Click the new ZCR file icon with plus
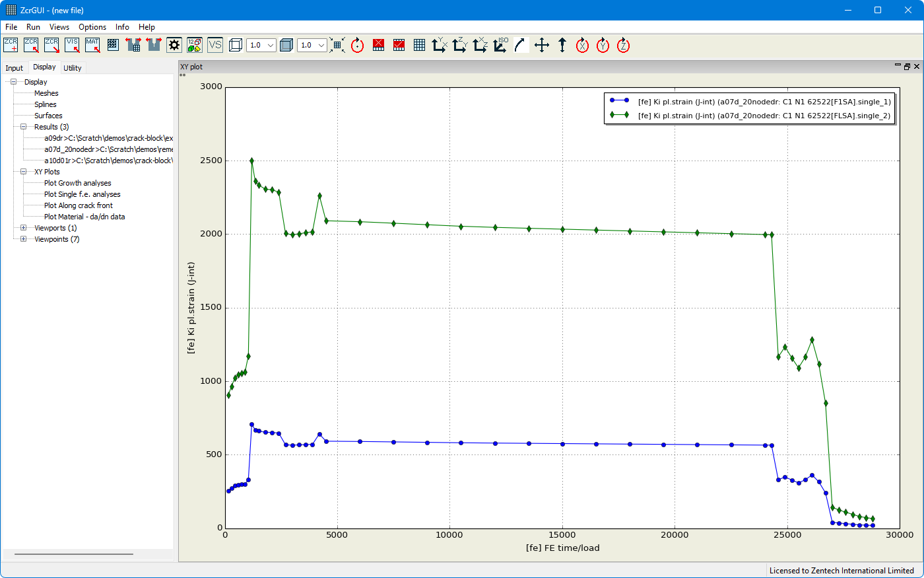The width and height of the screenshot is (924, 578). pos(11,45)
